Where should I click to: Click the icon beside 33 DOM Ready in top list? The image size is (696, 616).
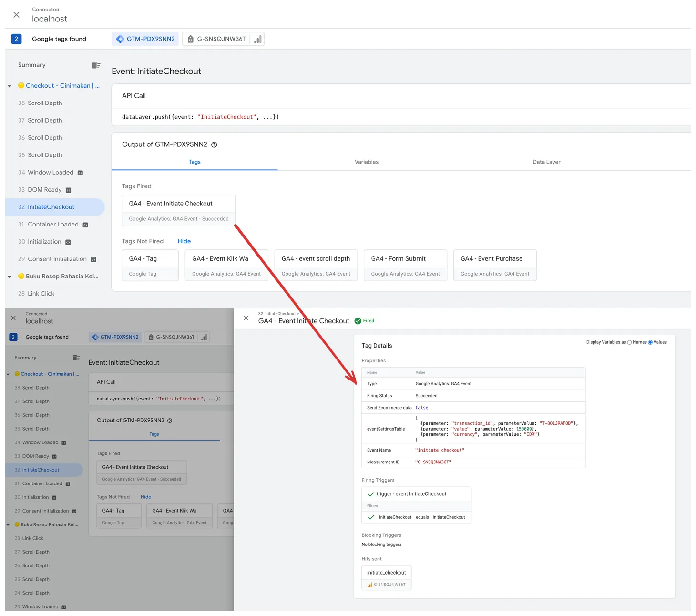tap(68, 190)
